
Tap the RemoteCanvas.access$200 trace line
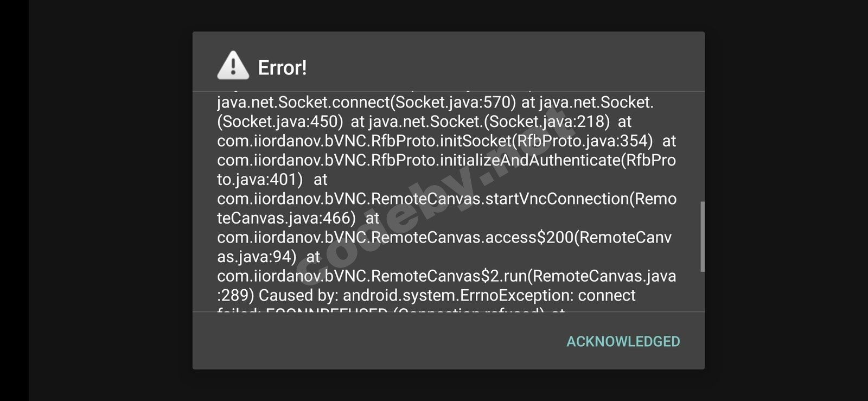[x=444, y=237]
